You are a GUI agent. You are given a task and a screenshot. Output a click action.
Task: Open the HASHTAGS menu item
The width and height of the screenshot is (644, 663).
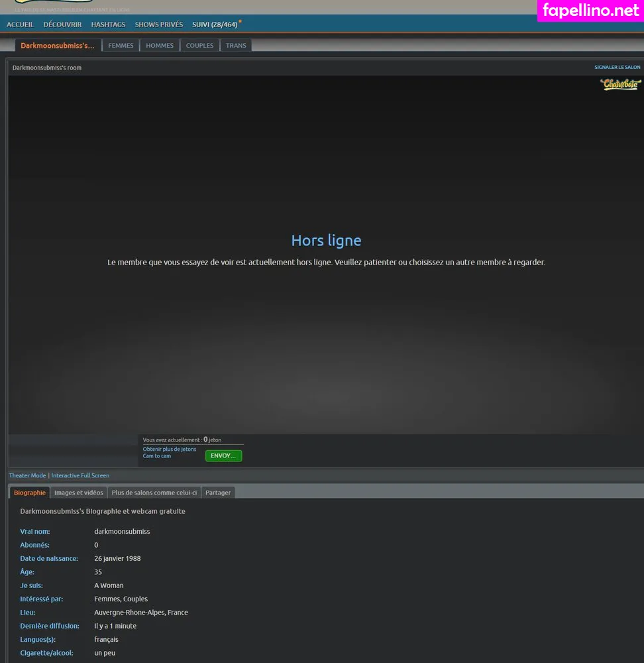(108, 25)
